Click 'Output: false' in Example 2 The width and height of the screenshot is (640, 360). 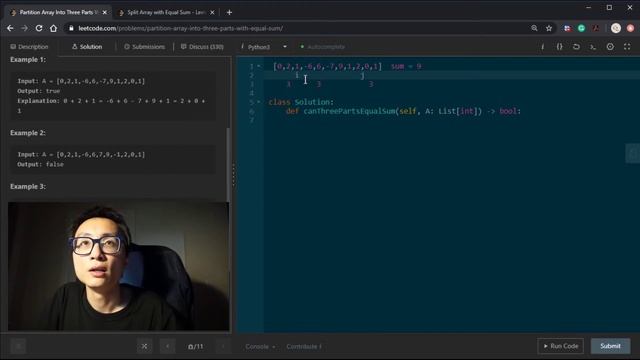click(40, 164)
